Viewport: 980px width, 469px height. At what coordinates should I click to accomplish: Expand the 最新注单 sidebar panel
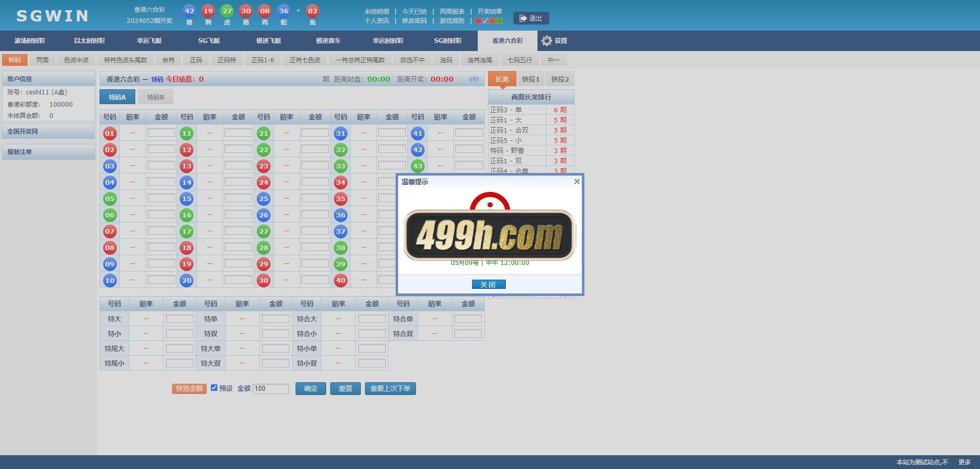(48, 152)
